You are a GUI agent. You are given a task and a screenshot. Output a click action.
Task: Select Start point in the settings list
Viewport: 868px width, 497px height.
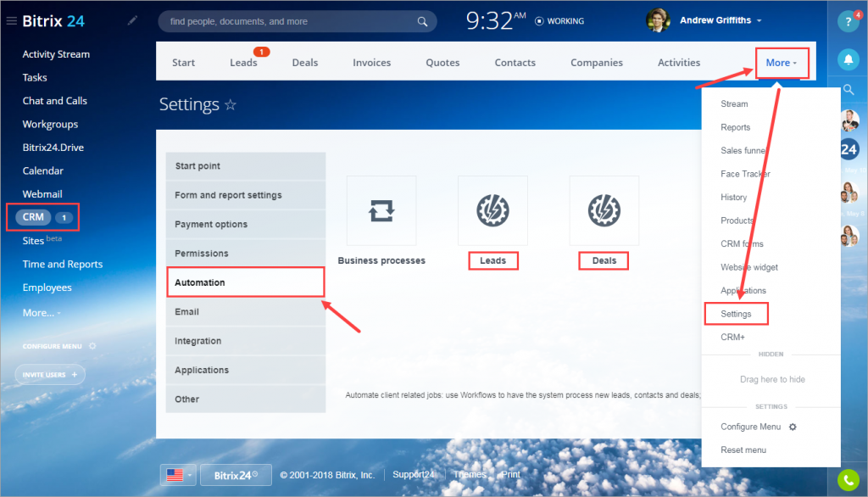tap(246, 166)
